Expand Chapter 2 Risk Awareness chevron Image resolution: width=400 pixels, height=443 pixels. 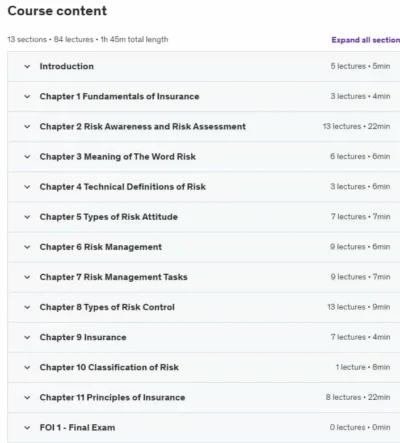coord(27,127)
